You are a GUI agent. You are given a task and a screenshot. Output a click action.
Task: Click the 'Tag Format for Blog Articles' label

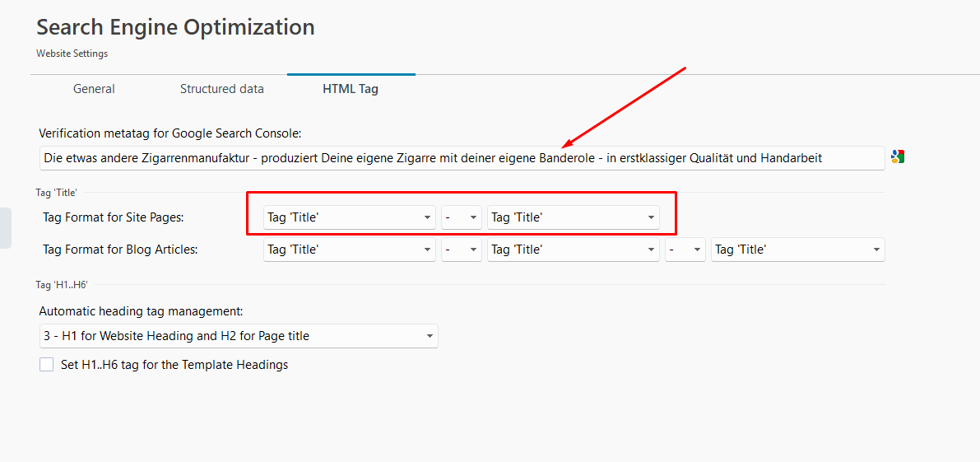120,250
